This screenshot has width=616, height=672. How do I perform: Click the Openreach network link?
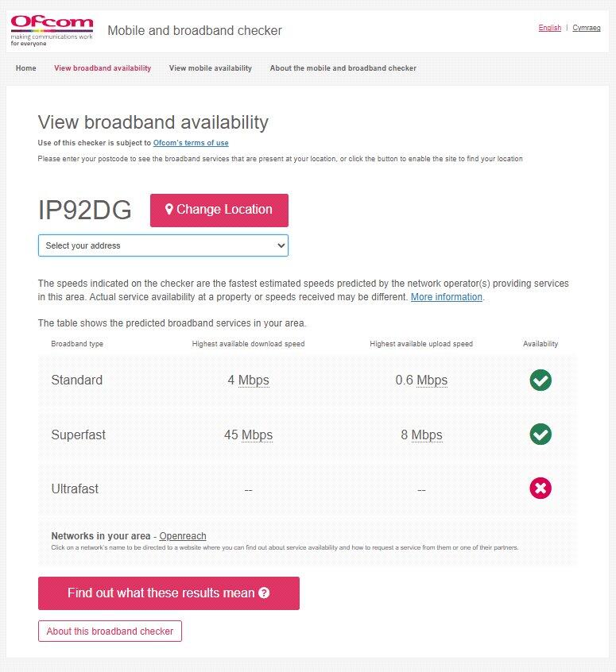(x=183, y=536)
